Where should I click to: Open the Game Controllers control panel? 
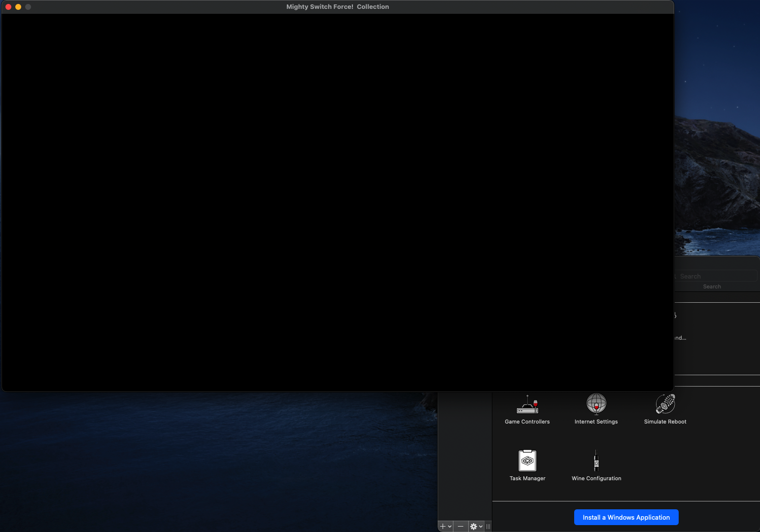[527, 405]
